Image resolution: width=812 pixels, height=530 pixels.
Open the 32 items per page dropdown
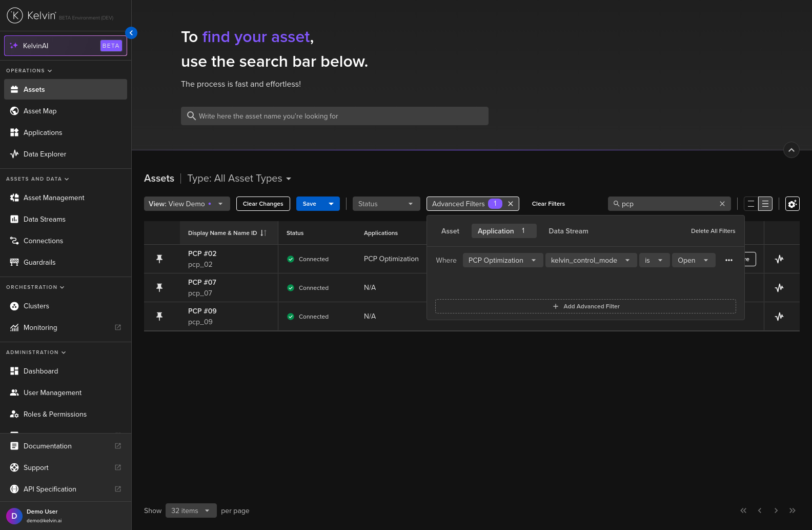coord(191,511)
